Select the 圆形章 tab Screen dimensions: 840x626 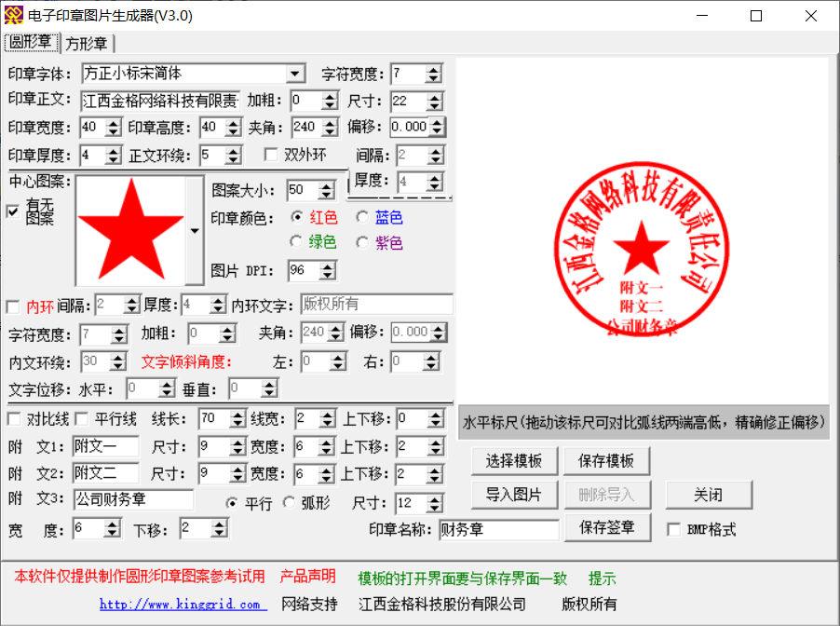pyautogui.click(x=31, y=42)
